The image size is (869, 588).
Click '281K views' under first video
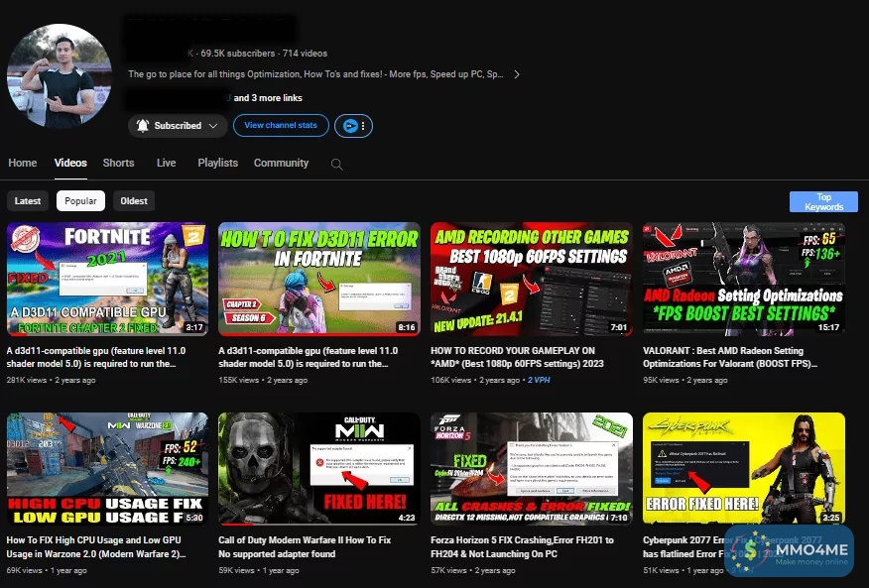coord(27,380)
